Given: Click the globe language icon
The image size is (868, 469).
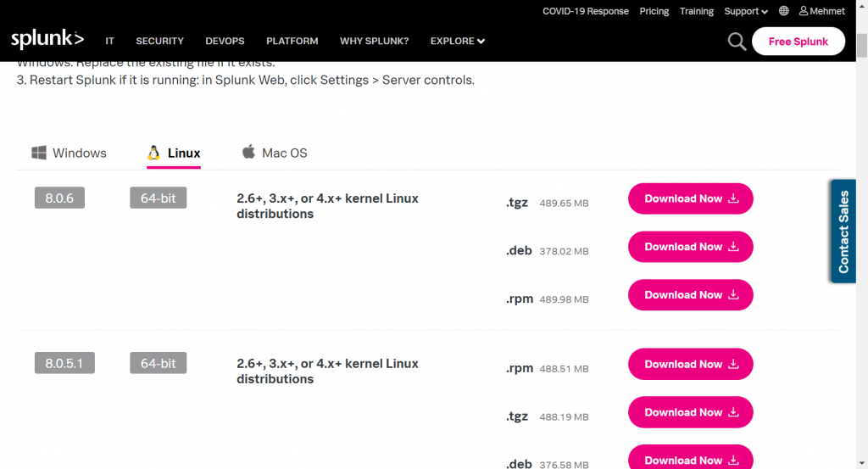Looking at the screenshot, I should (x=784, y=11).
